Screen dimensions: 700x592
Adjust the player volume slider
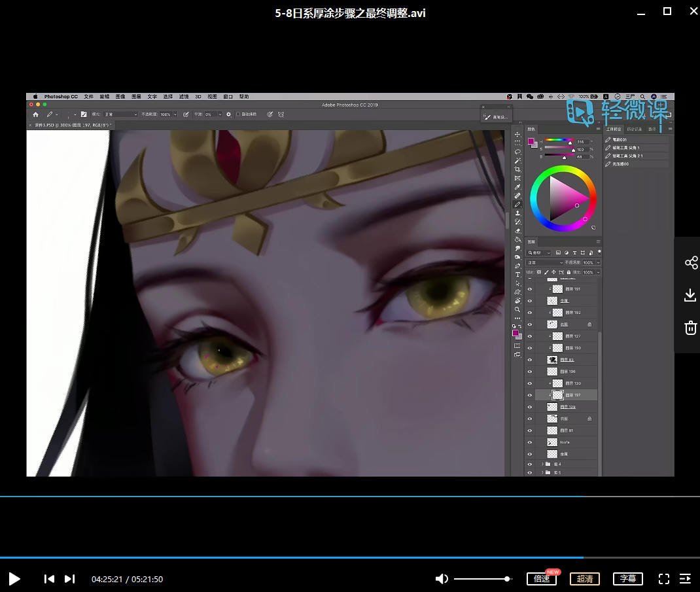pyautogui.click(x=483, y=579)
